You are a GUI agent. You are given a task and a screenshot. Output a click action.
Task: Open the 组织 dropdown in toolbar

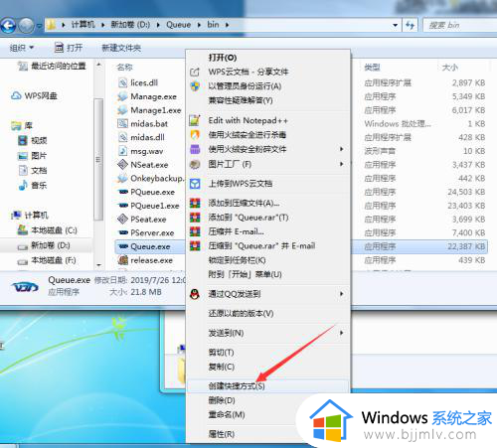(x=22, y=48)
